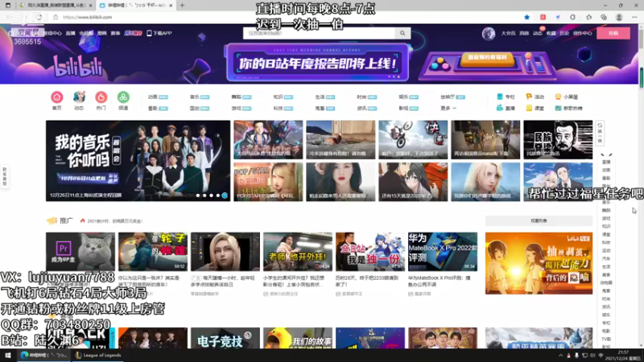
Task: Open the 频道 channel icon
Action: coord(123,97)
